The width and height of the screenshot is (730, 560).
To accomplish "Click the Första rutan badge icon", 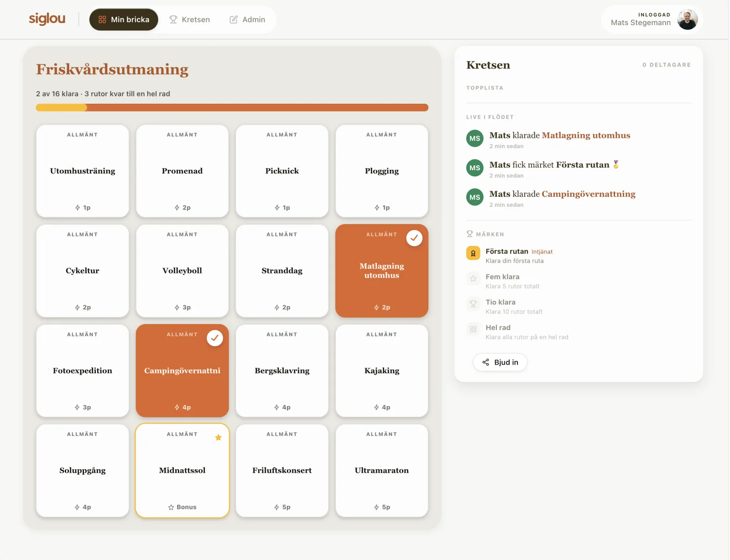I will click(473, 253).
